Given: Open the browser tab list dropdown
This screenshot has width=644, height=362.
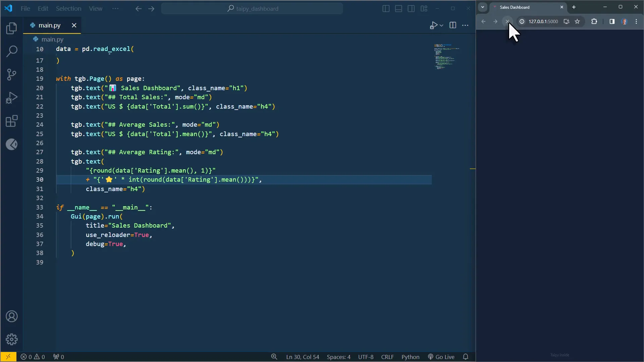Looking at the screenshot, I should tap(482, 7).
